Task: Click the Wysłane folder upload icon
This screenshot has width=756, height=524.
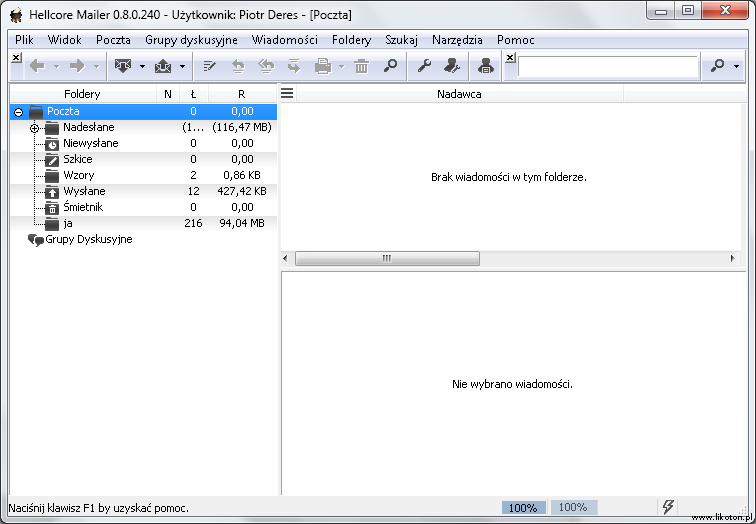Action: pos(52,192)
